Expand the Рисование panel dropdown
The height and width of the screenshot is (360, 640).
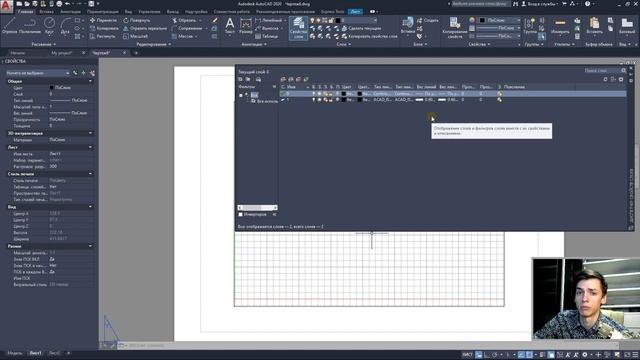click(x=44, y=44)
